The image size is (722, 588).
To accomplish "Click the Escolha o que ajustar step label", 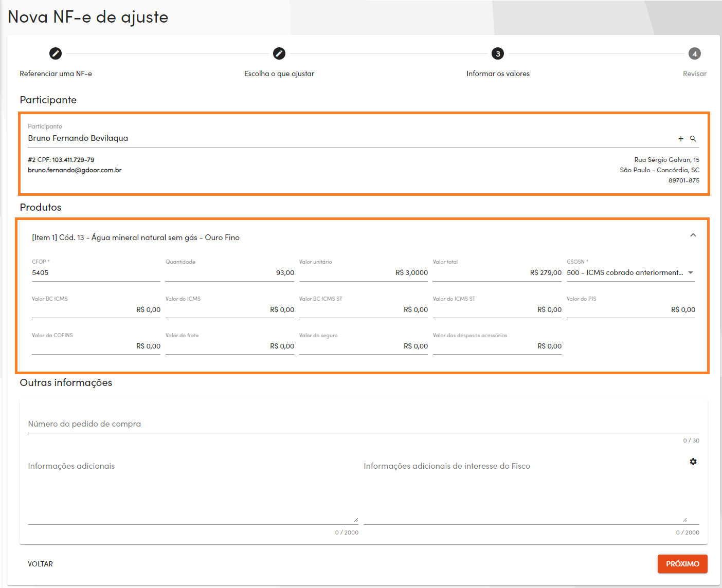I will tap(279, 73).
